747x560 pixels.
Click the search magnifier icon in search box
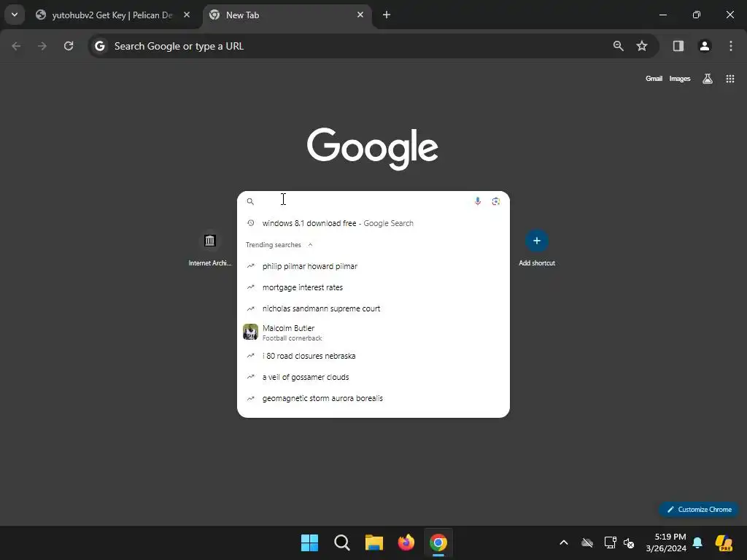coord(250,201)
